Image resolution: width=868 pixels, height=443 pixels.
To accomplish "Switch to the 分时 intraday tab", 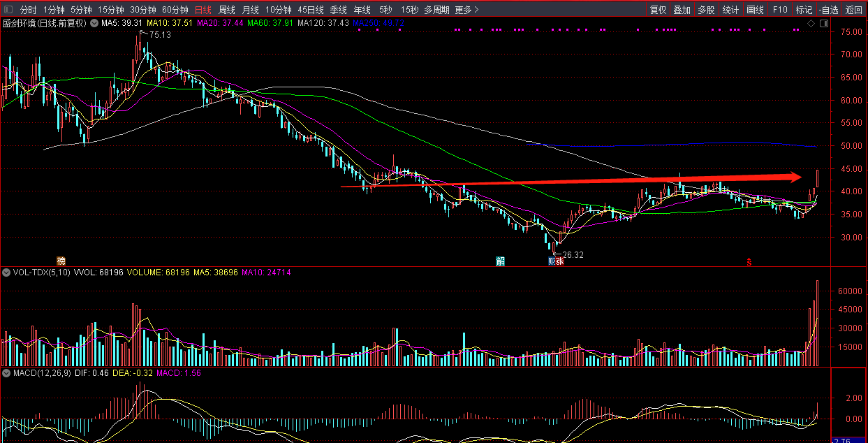I will (x=28, y=10).
